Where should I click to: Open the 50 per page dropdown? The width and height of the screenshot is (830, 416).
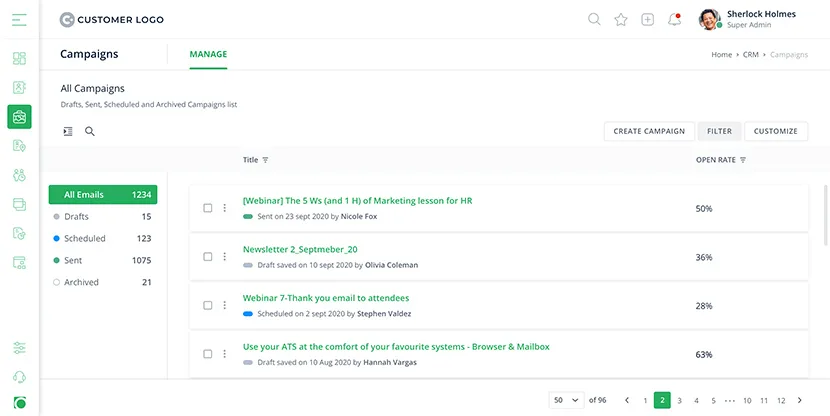point(566,400)
